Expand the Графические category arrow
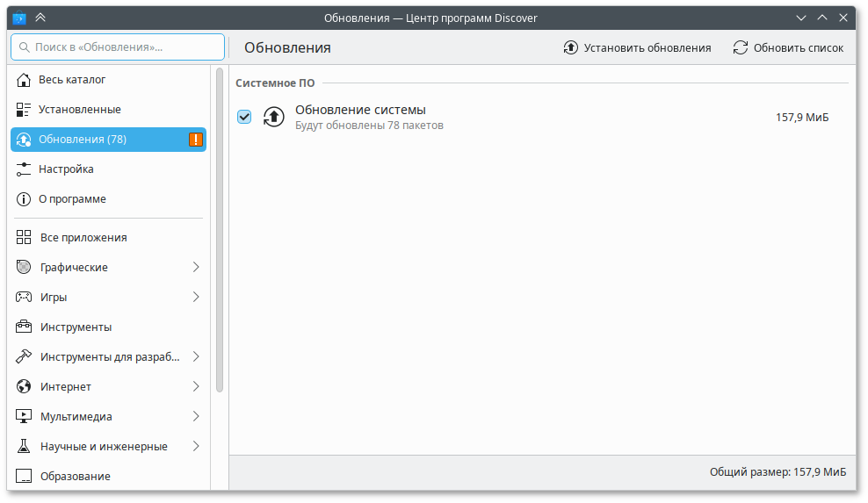 click(196, 268)
